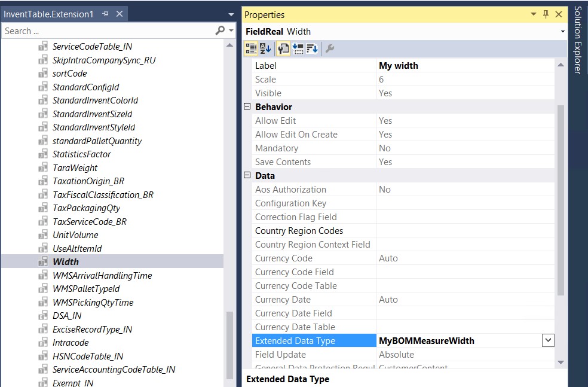Select the ServiceAccountingCodeTable_IN field
Screen dimensions: 588x387
pyautogui.click(x=114, y=370)
